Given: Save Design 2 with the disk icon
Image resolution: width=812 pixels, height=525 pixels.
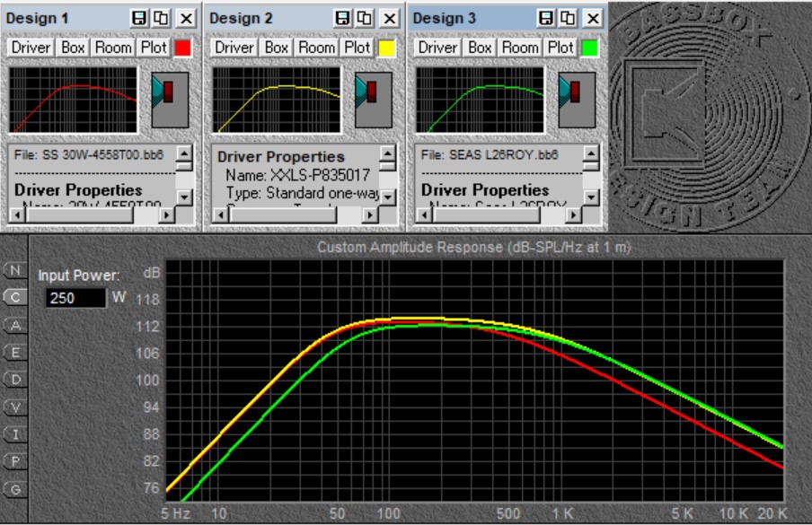Looking at the screenshot, I should 342,19.
